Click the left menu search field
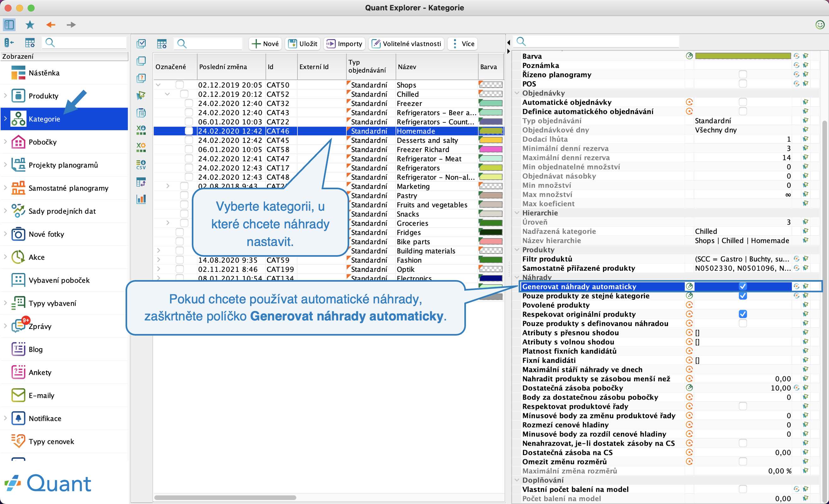 84,43
